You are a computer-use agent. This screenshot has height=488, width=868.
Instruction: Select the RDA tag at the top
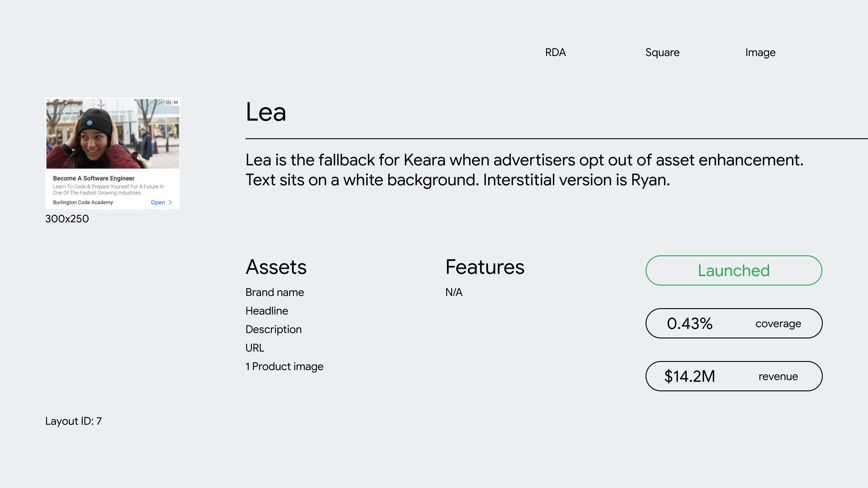pos(556,53)
